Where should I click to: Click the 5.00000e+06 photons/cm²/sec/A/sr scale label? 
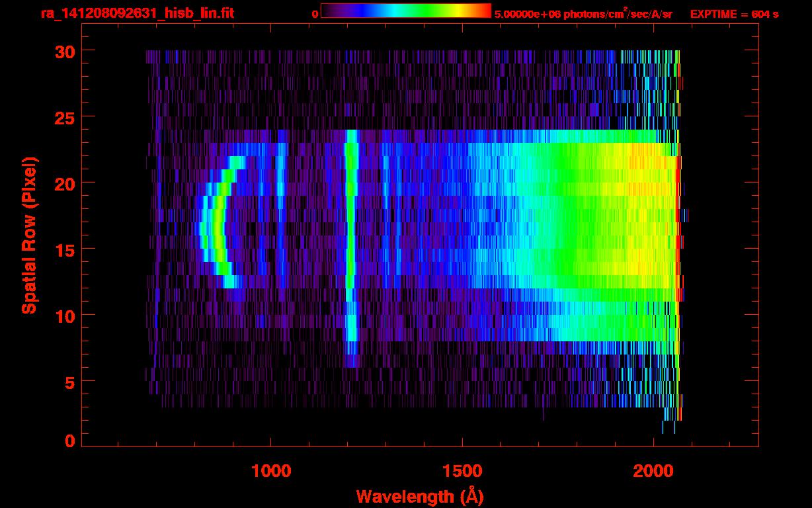tap(583, 13)
